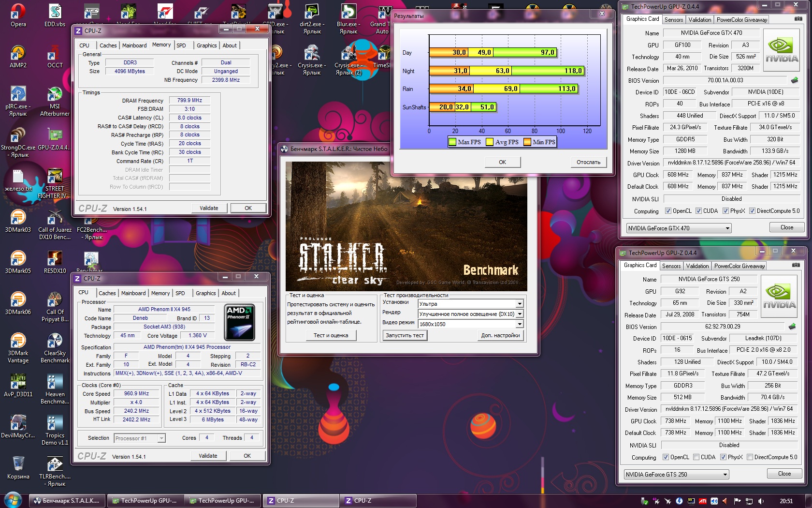Click the volume speaker icon in system tray
Viewport: 812px width, 508px height.
tap(761, 501)
